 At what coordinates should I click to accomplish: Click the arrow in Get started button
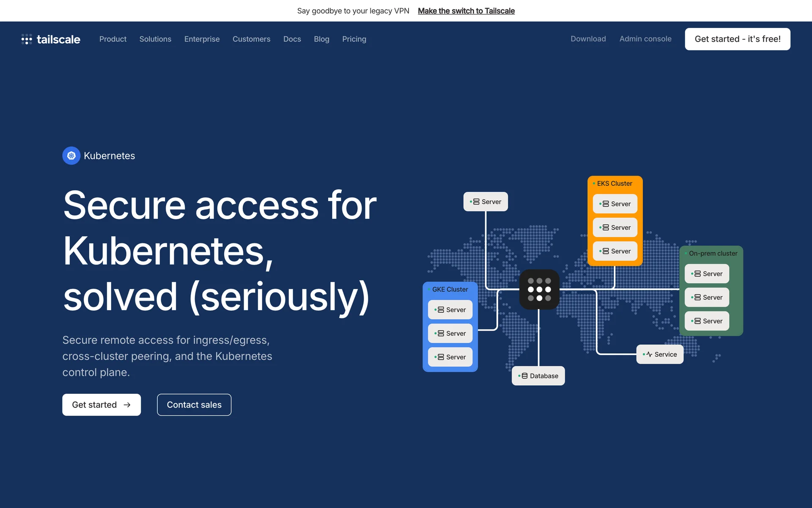[x=127, y=405]
